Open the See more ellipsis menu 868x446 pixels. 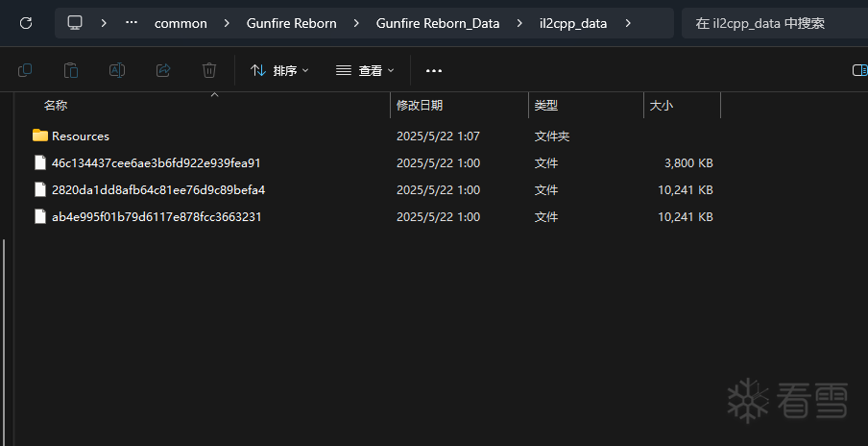coord(433,70)
